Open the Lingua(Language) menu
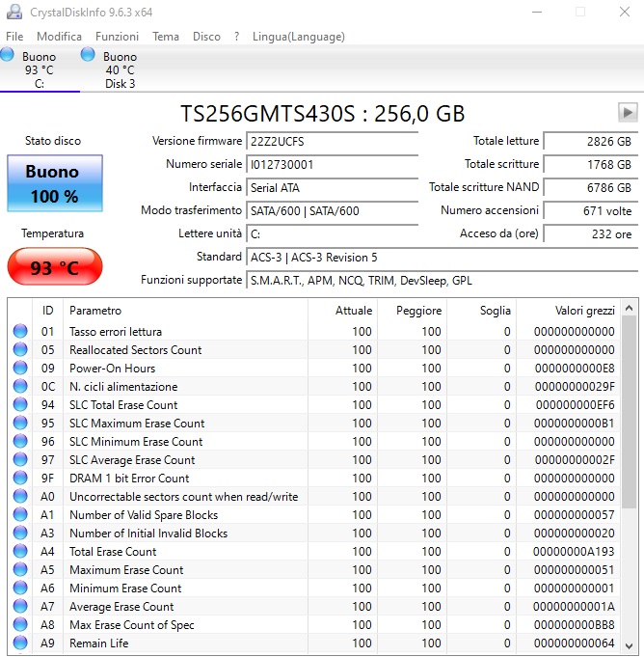This screenshot has height=657, width=644. pos(299,37)
